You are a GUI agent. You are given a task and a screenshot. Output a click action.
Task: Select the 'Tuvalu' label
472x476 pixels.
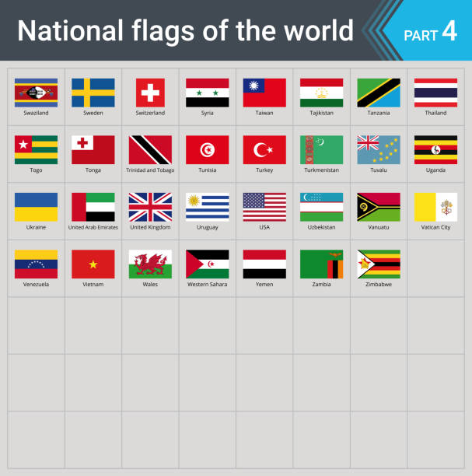[x=379, y=170]
